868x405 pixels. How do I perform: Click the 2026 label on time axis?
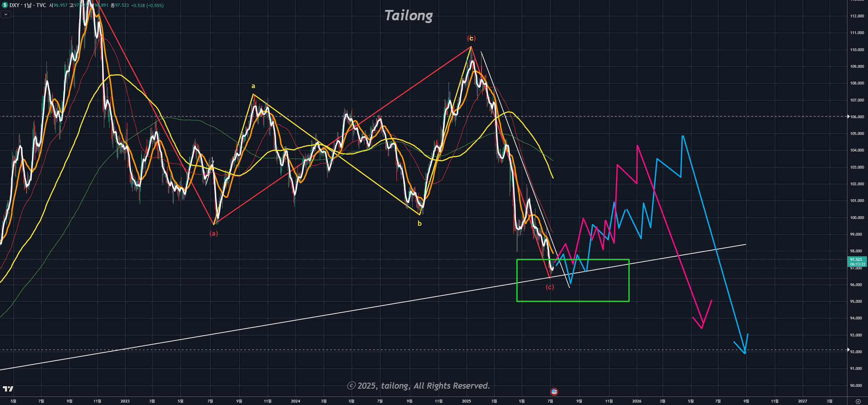click(x=636, y=401)
